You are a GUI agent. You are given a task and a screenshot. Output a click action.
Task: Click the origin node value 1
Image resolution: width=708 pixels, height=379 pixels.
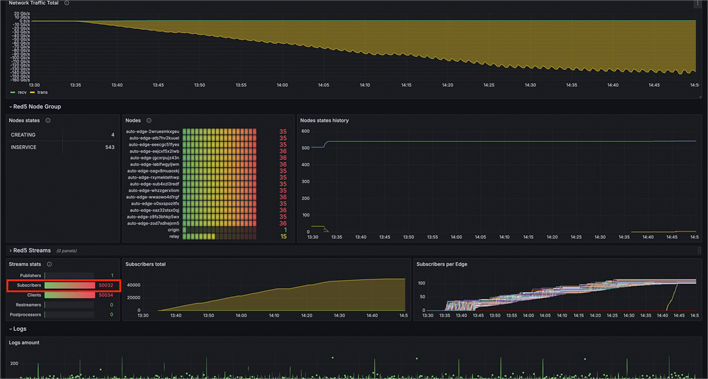pyautogui.click(x=285, y=230)
